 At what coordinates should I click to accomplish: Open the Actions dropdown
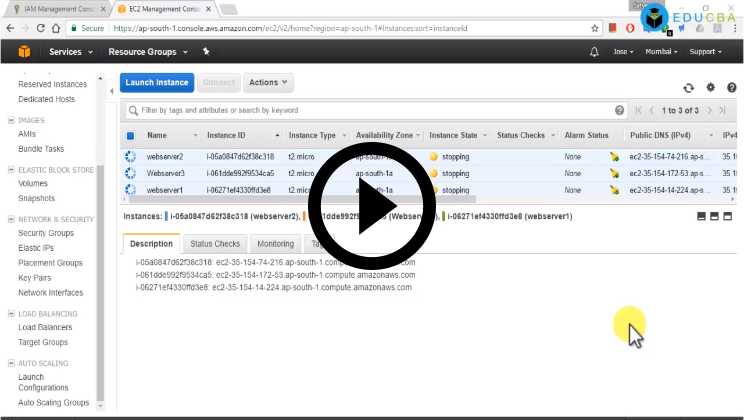[x=268, y=82]
